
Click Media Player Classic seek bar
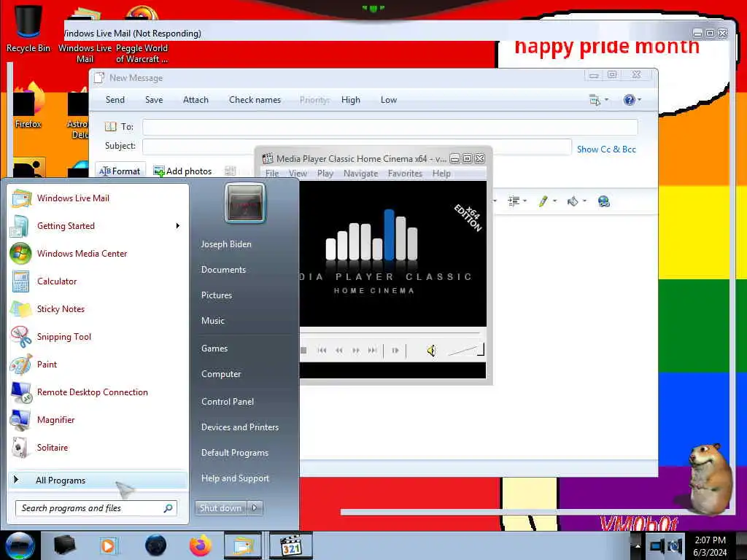[390, 332]
